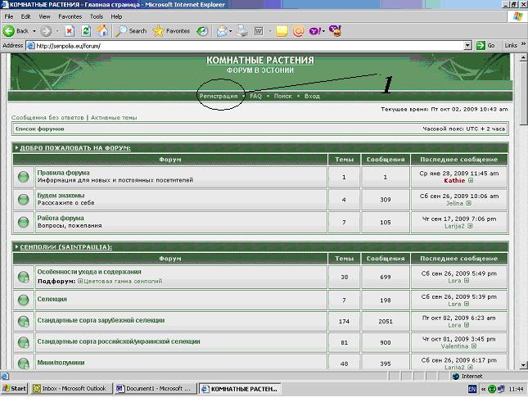Click into the address bar URL field
This screenshot has height=420, width=528.
click(x=246, y=46)
